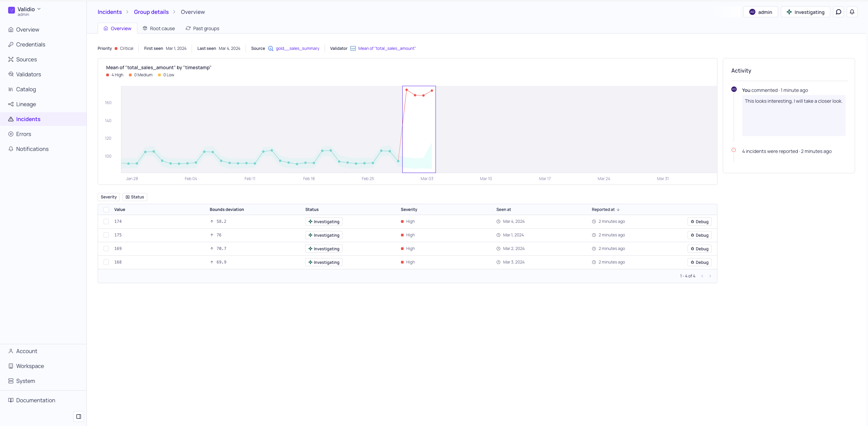The image size is (868, 426).
Task: Click Debug for the Mar 3, 2024 row
Action: (699, 262)
